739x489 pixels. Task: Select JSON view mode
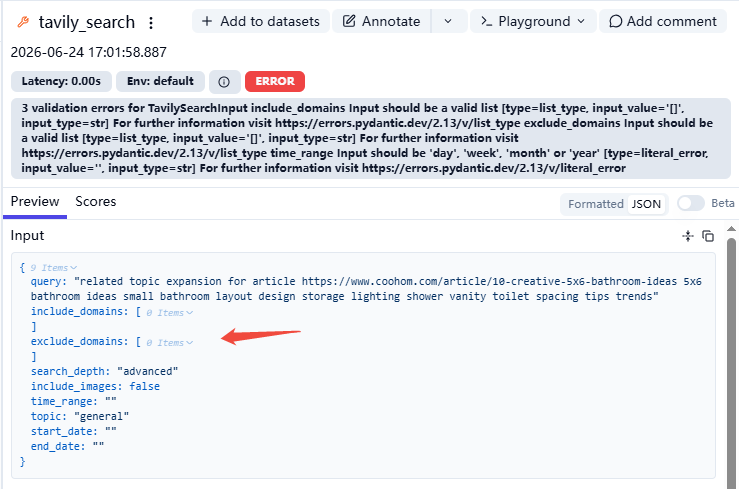click(x=646, y=204)
